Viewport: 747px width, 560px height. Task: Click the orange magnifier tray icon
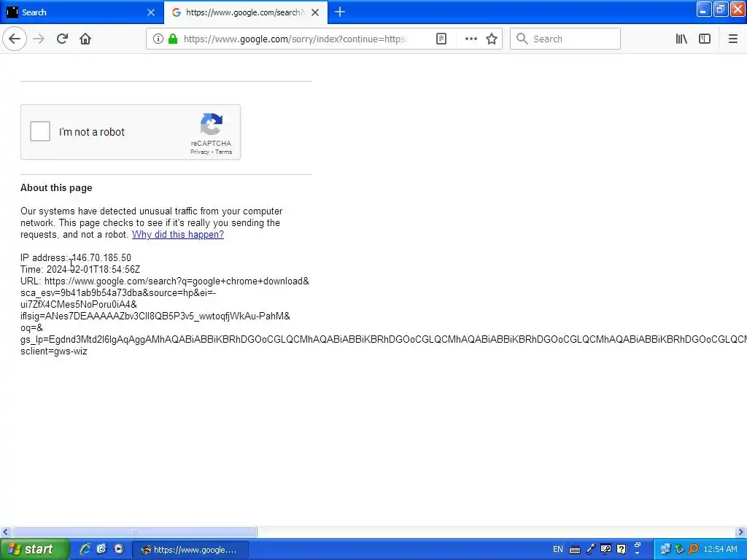[693, 549]
